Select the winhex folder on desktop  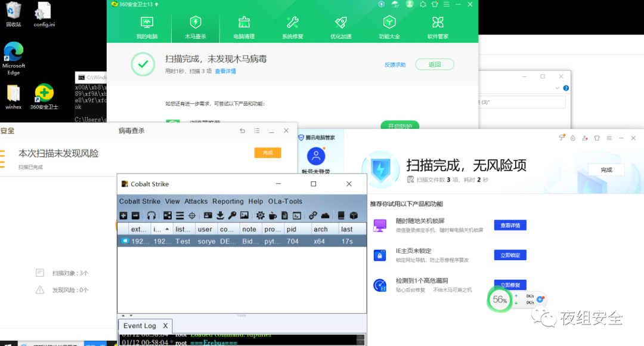(x=14, y=97)
